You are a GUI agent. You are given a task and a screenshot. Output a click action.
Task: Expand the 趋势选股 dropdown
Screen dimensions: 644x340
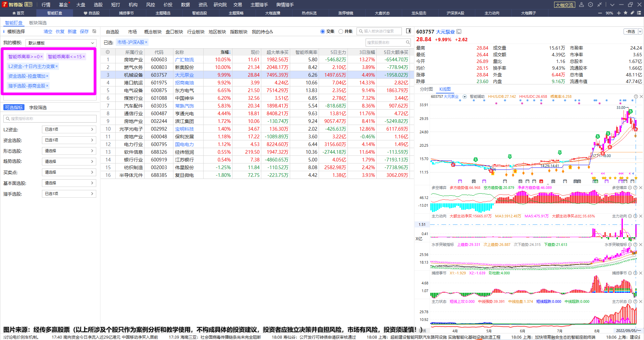(69, 161)
